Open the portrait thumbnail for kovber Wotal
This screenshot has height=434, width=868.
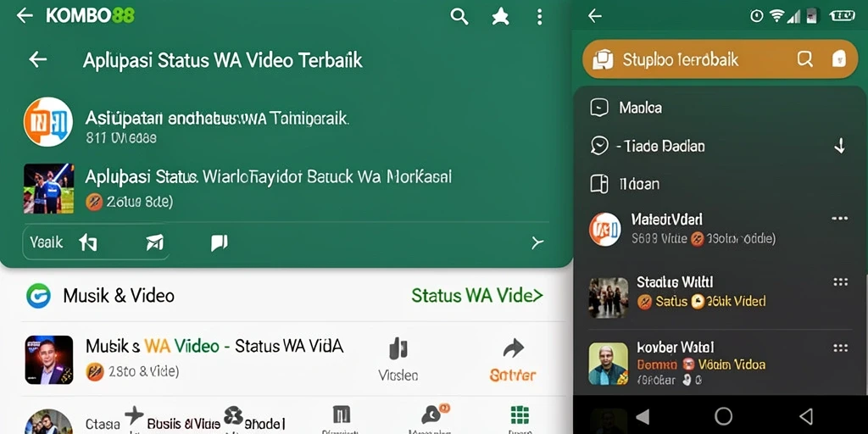[x=609, y=364]
